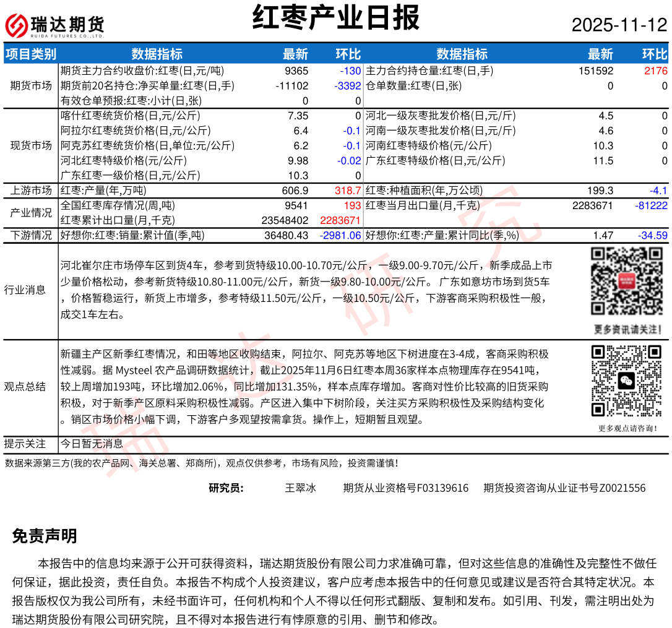This screenshot has height=628, width=672.
Task: Click the 上游市场 row label
Action: coord(31,191)
